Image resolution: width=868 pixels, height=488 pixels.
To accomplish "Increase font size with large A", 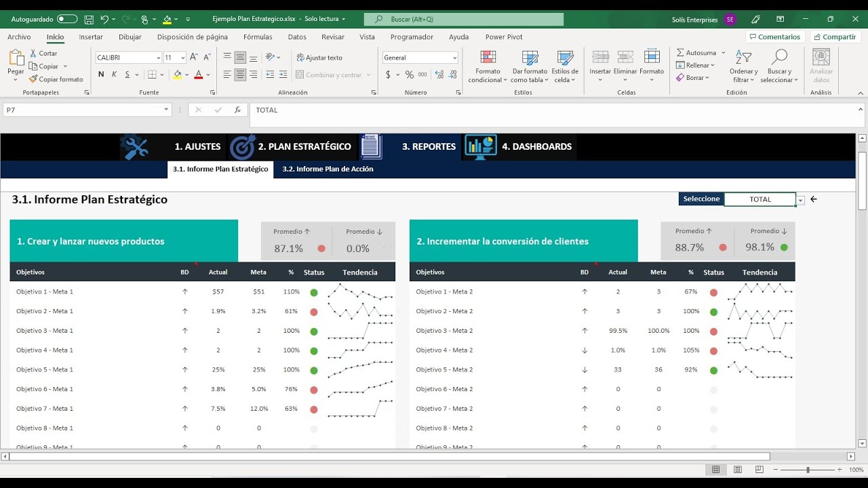I will [x=194, y=58].
